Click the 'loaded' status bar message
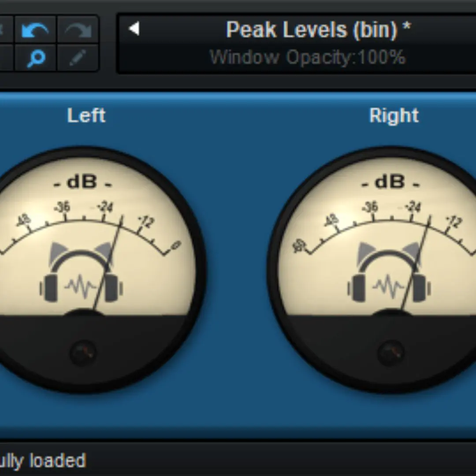Image resolution: width=476 pixels, height=476 pixels. 58,461
